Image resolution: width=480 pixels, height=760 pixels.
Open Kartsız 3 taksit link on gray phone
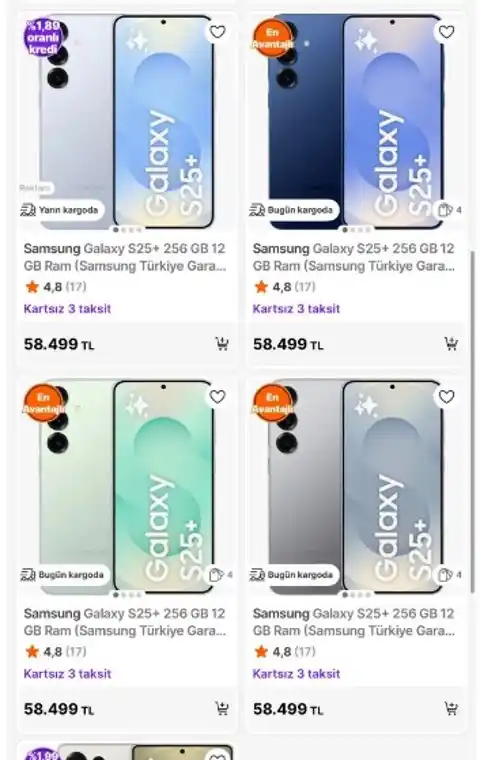[296, 674]
